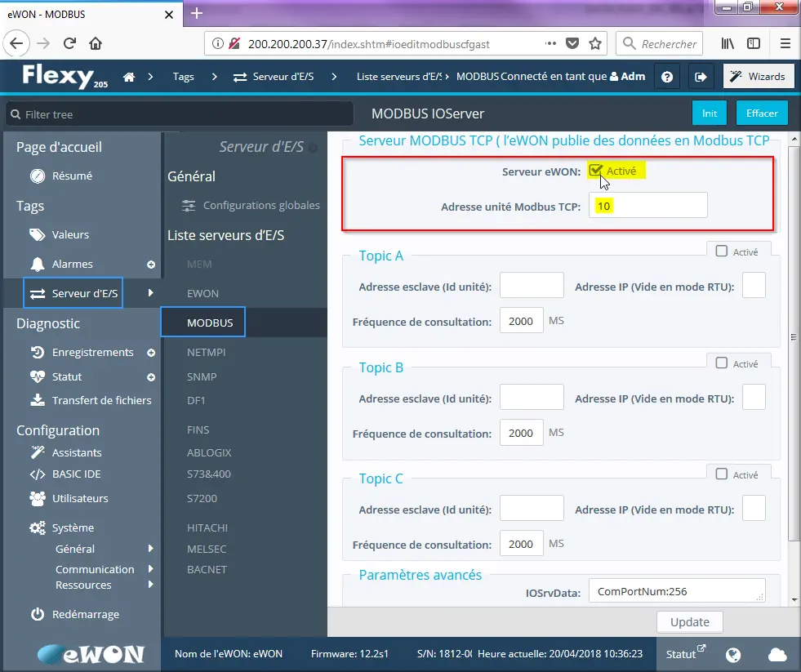
Task: Click the IOSrvData text area
Action: 677,591
